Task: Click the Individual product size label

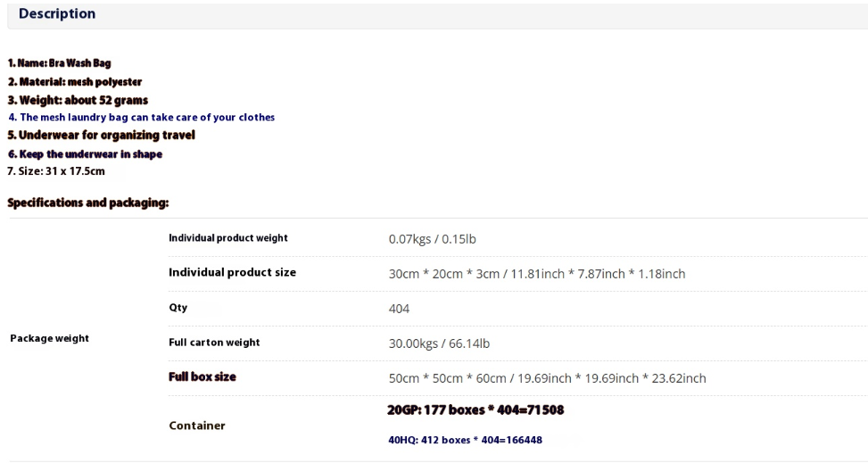Action: click(233, 272)
